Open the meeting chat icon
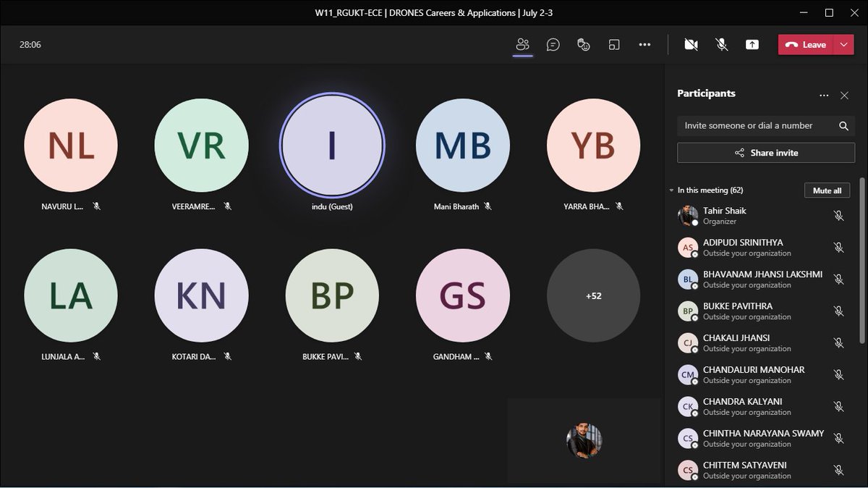Viewport: 868px width, 488px height. pos(553,44)
